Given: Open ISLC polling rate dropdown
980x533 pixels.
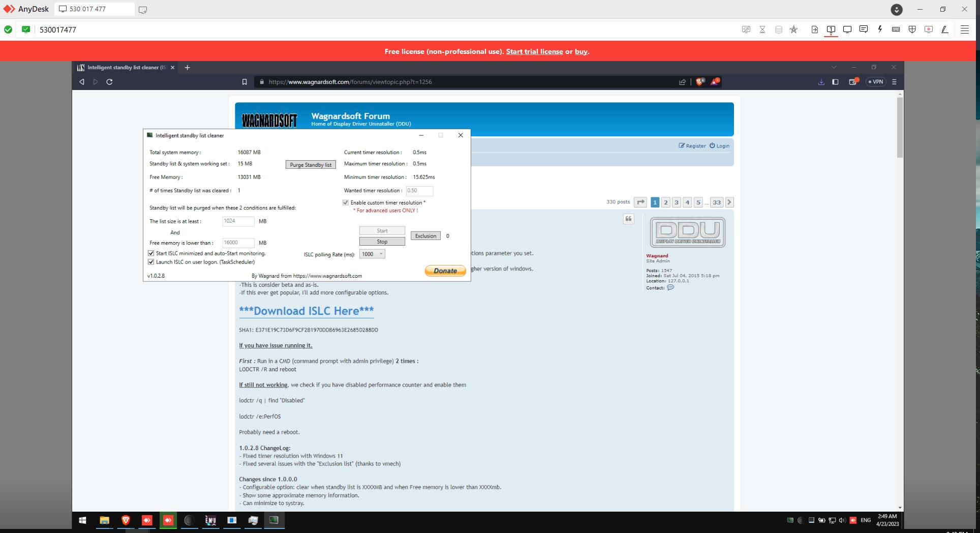Looking at the screenshot, I should (372, 254).
